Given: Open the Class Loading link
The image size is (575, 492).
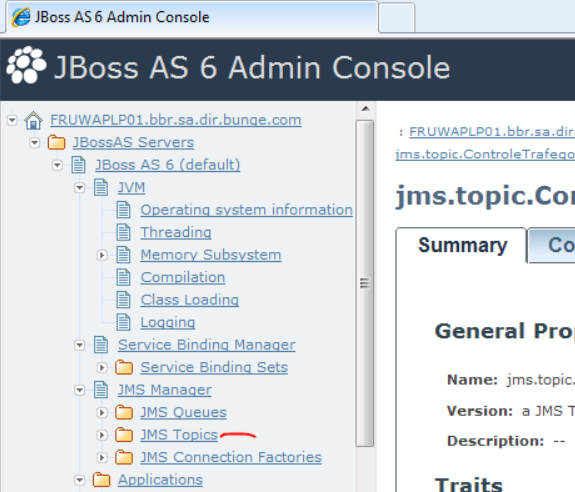Looking at the screenshot, I should (190, 300).
